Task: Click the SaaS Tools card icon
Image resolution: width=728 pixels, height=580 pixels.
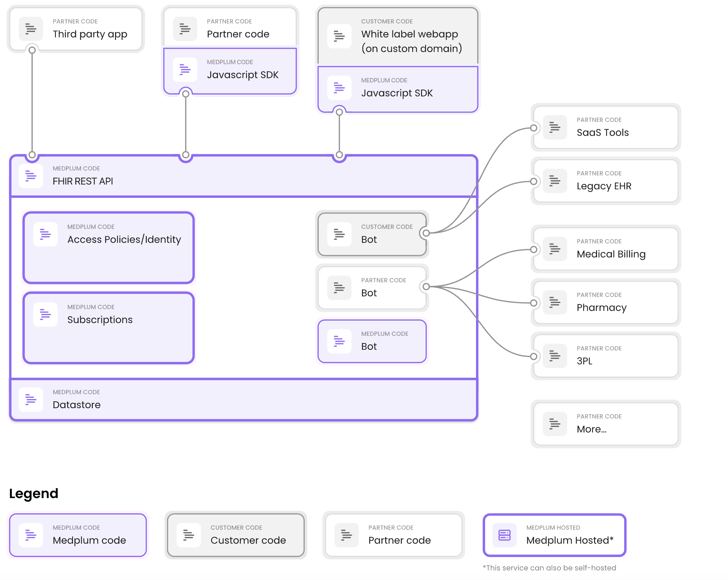Action: (x=555, y=127)
